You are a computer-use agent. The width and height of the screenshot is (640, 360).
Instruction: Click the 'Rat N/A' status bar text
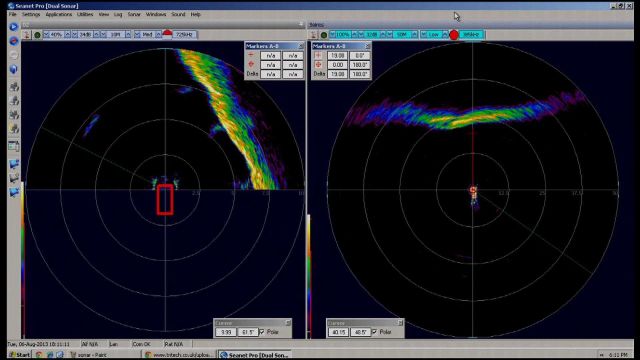[x=173, y=344]
